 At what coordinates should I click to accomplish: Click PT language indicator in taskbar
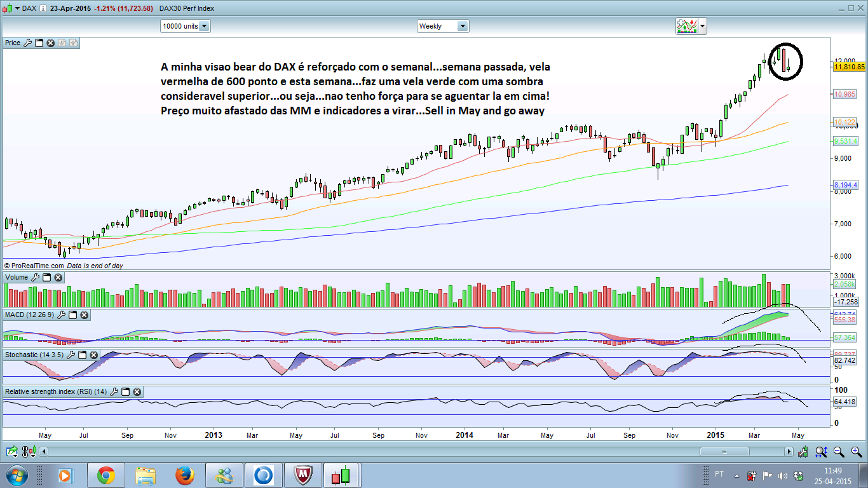pyautogui.click(x=719, y=474)
